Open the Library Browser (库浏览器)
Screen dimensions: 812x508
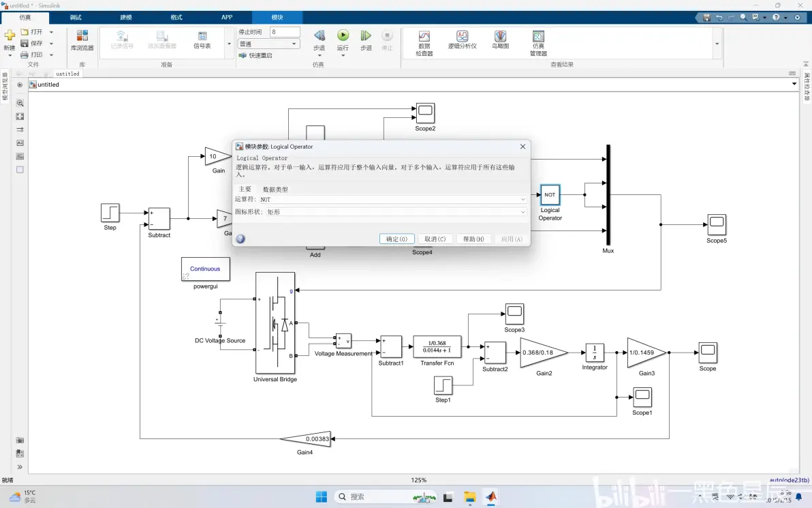[x=82, y=40]
